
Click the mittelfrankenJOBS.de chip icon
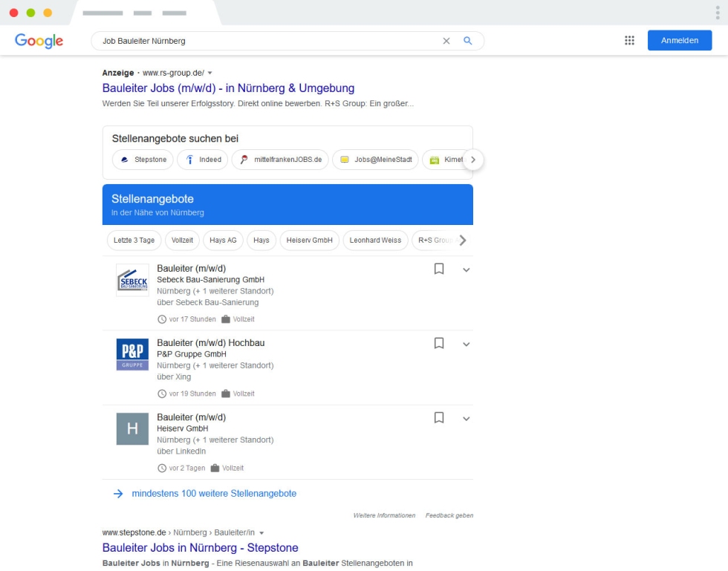click(243, 160)
